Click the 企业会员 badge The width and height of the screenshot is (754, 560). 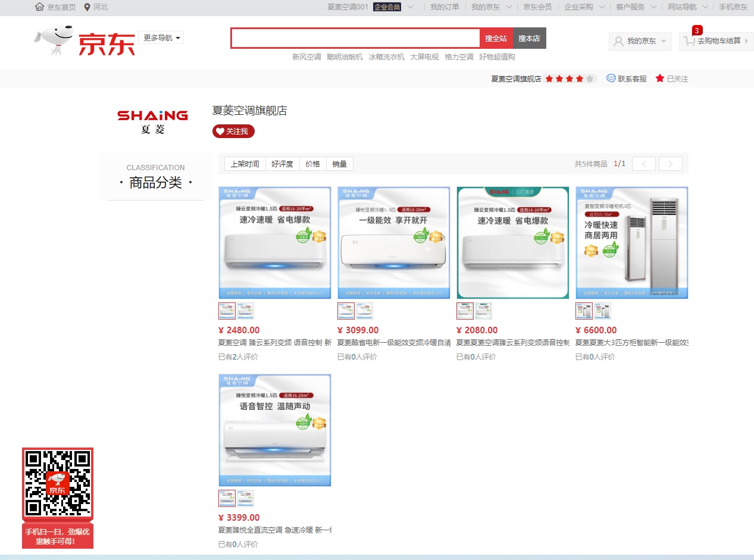(x=387, y=7)
